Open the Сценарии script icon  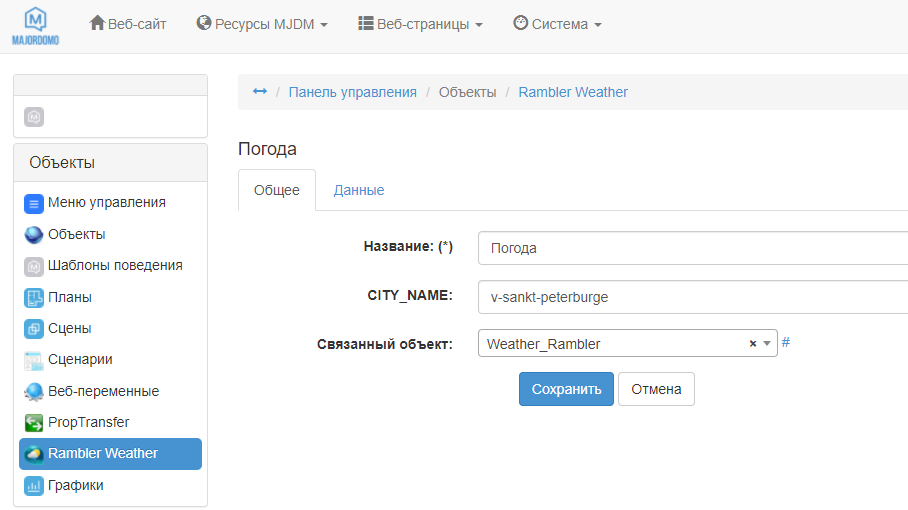tap(34, 360)
